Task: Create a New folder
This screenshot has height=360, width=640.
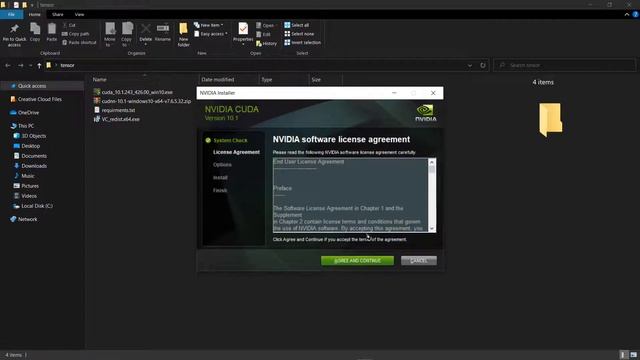Action: click(183, 35)
